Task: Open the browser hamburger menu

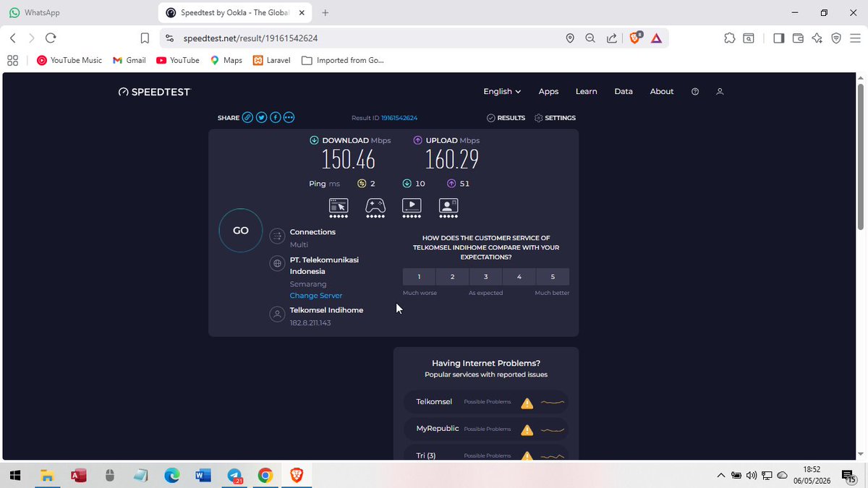Action: [x=854, y=38]
